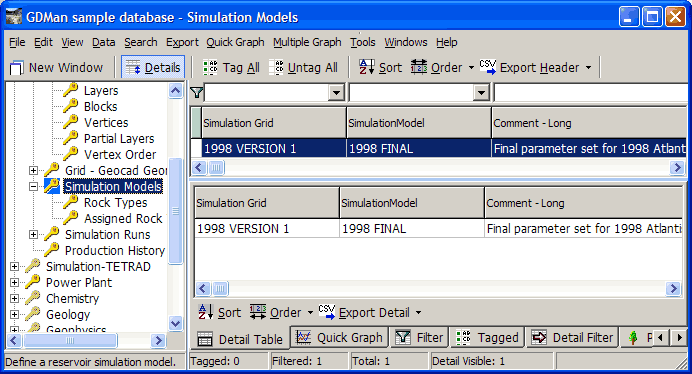This screenshot has height=374, width=692.
Task: Click the Power Plant key icon
Action: pyautogui.click(x=33, y=282)
